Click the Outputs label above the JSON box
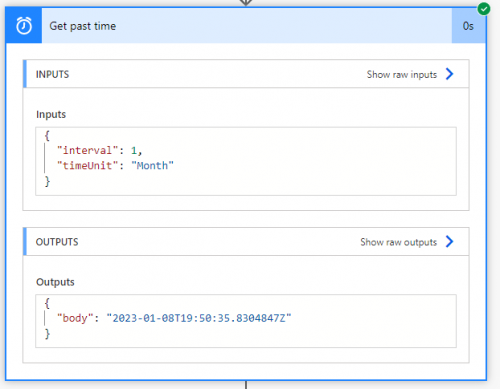 (55, 282)
